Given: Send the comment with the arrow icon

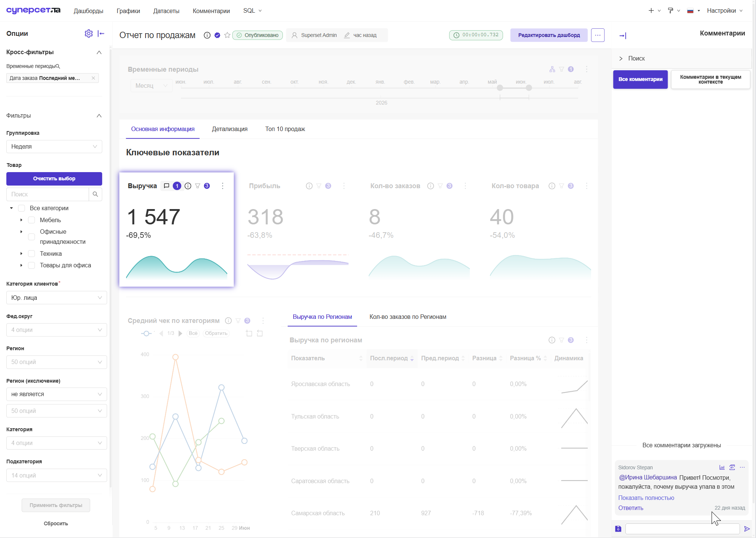Looking at the screenshot, I should coord(747,529).
